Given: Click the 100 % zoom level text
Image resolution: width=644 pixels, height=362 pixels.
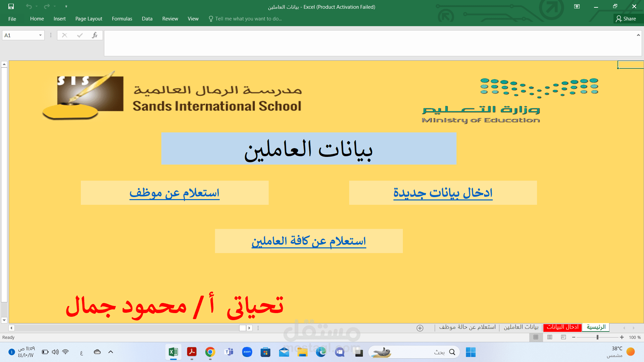Looking at the screenshot, I should [635, 337].
